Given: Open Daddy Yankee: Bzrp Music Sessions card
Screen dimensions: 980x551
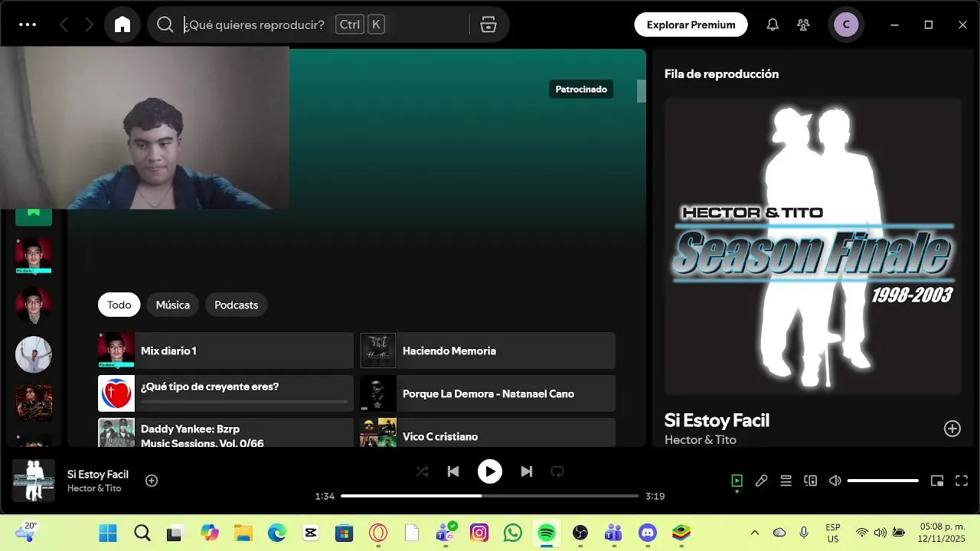Looking at the screenshot, I should pyautogui.click(x=226, y=433).
